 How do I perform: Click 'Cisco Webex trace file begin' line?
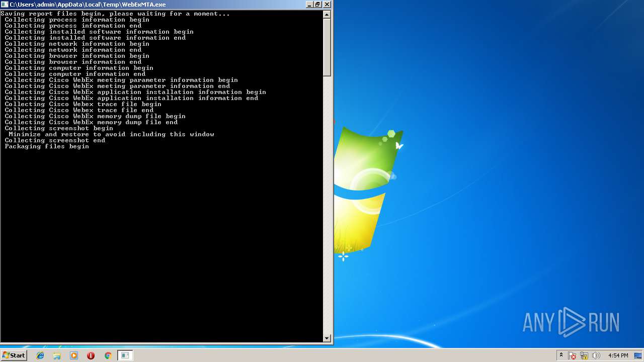[83, 104]
